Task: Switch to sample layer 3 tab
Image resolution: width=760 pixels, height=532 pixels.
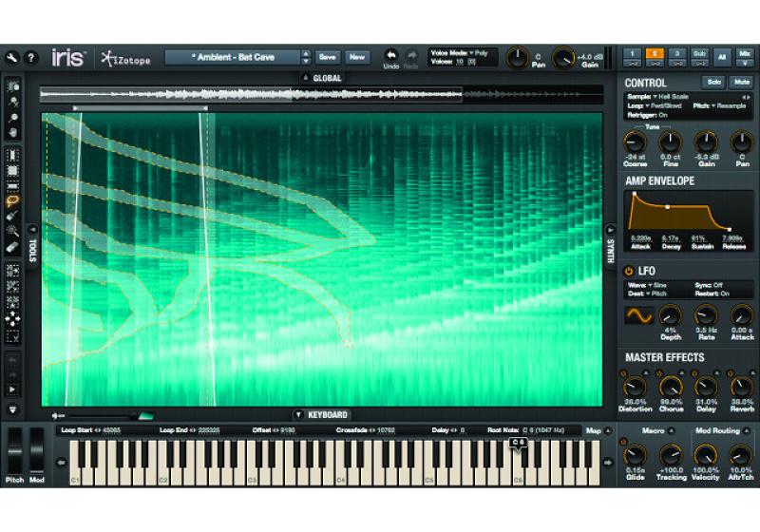Action: [x=675, y=54]
